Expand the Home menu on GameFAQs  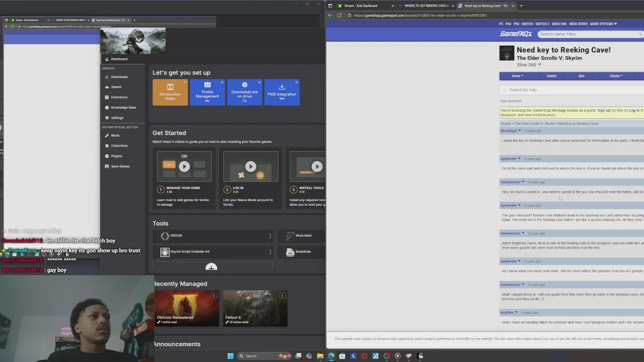point(517,76)
